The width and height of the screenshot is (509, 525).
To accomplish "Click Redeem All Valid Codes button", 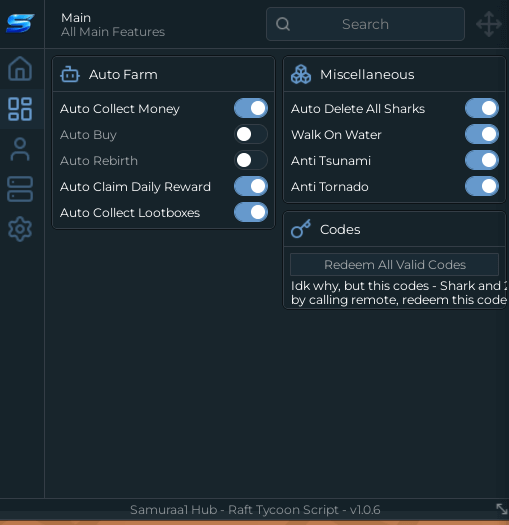I will pyautogui.click(x=394, y=265).
